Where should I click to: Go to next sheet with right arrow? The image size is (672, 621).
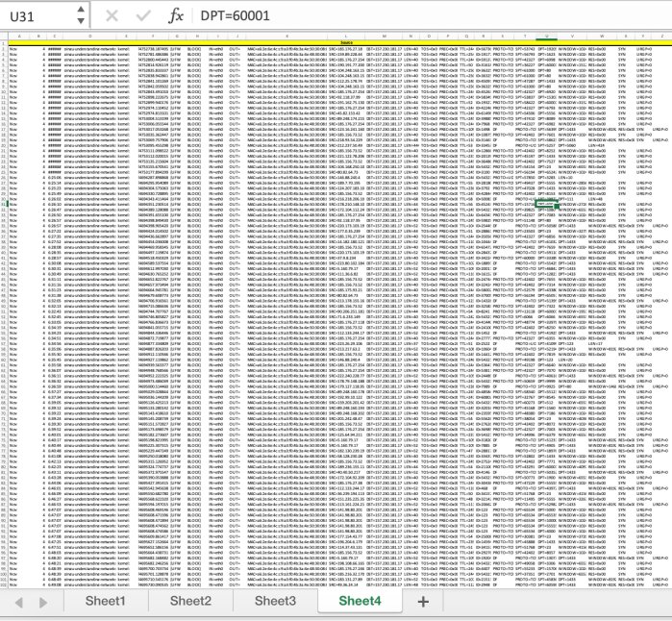coord(43,602)
